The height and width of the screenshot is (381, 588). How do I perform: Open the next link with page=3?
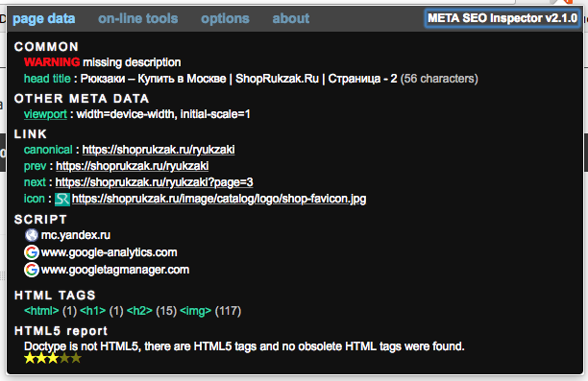click(x=154, y=182)
